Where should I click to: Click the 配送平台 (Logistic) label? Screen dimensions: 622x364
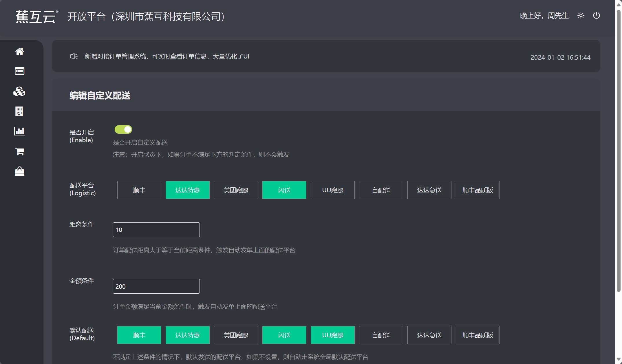(x=83, y=189)
